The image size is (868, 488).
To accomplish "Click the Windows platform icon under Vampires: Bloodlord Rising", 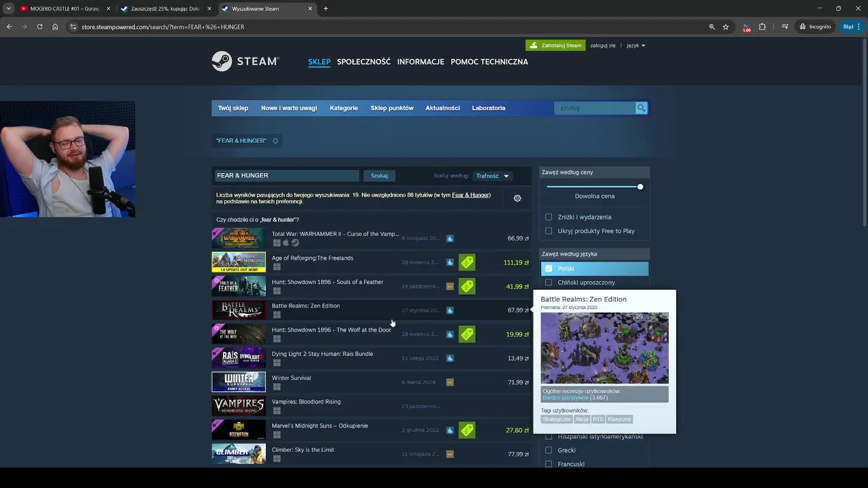I will coord(277,411).
